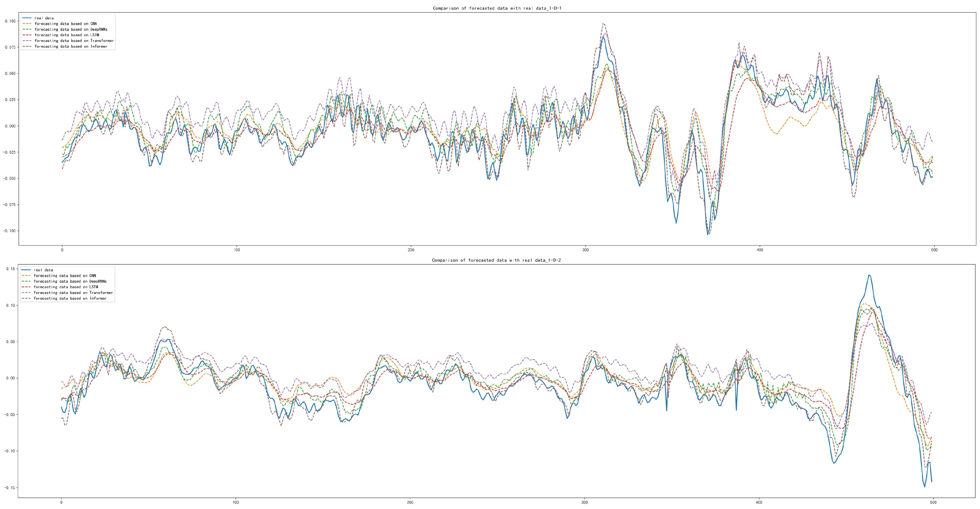
Task: Click x-axis tick 300 on top chart
Action: [x=586, y=250]
